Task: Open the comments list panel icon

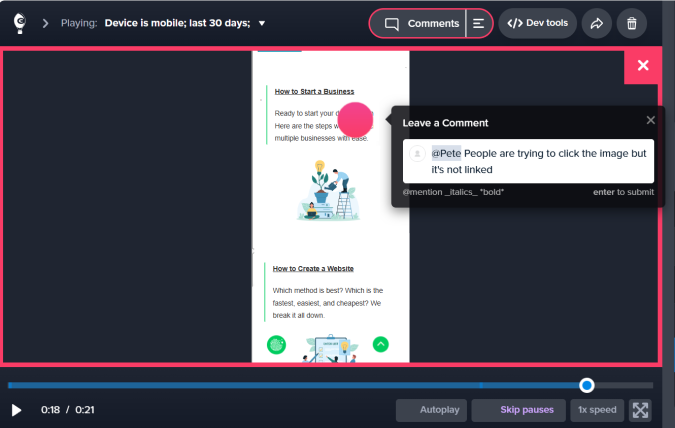Action: (x=479, y=23)
